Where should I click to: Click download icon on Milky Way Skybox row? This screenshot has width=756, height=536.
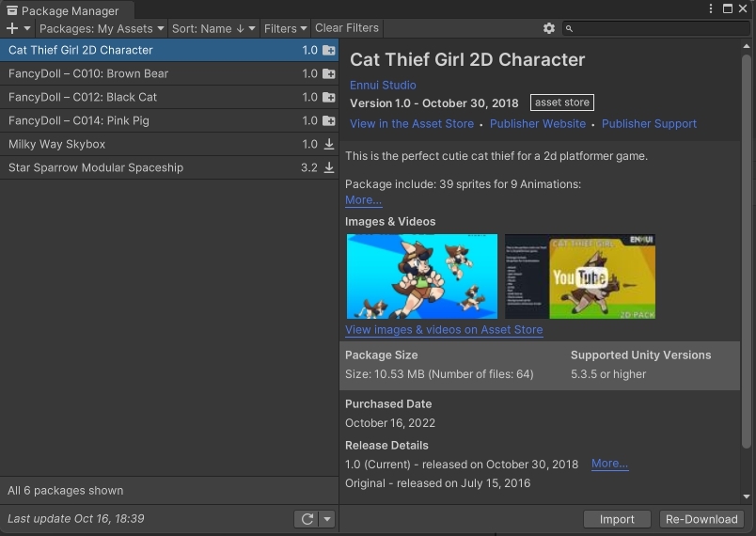(329, 144)
